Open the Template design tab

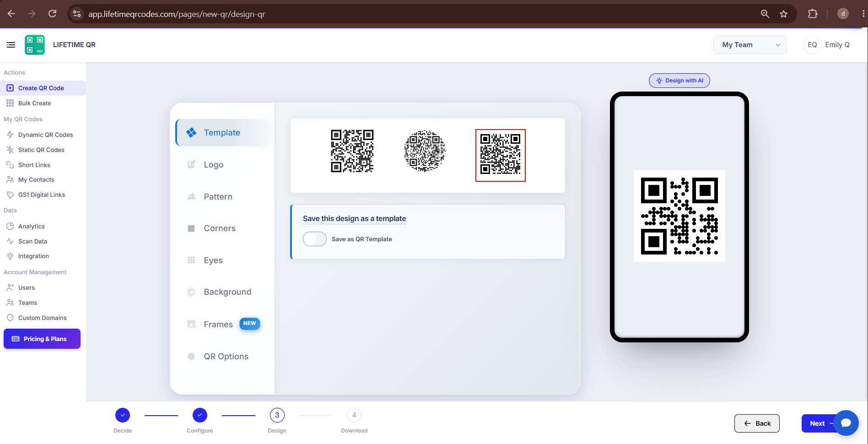tap(223, 133)
